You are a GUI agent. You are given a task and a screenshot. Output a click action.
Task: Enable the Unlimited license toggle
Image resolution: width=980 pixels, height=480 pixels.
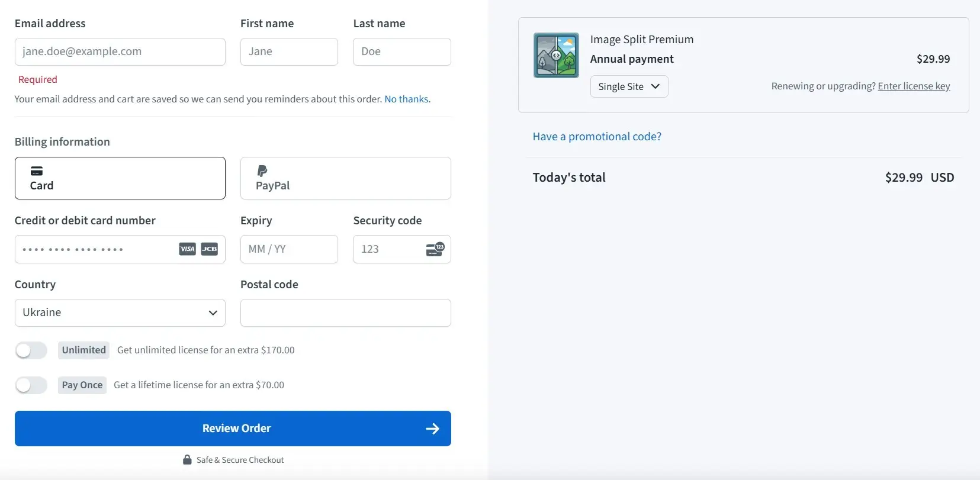point(31,350)
